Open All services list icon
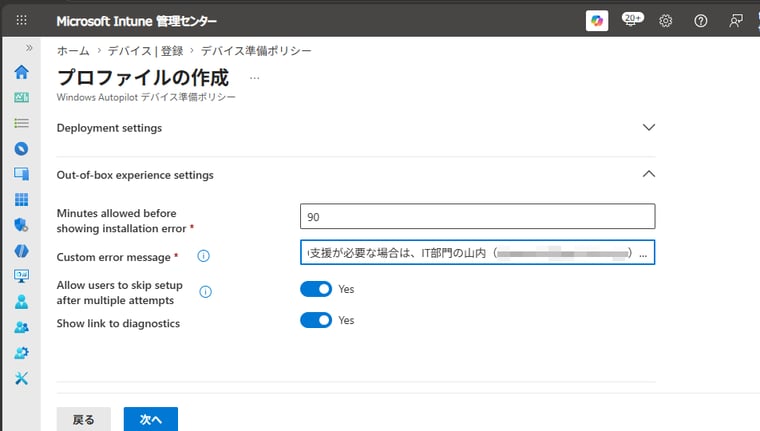760x431 pixels. [21, 123]
